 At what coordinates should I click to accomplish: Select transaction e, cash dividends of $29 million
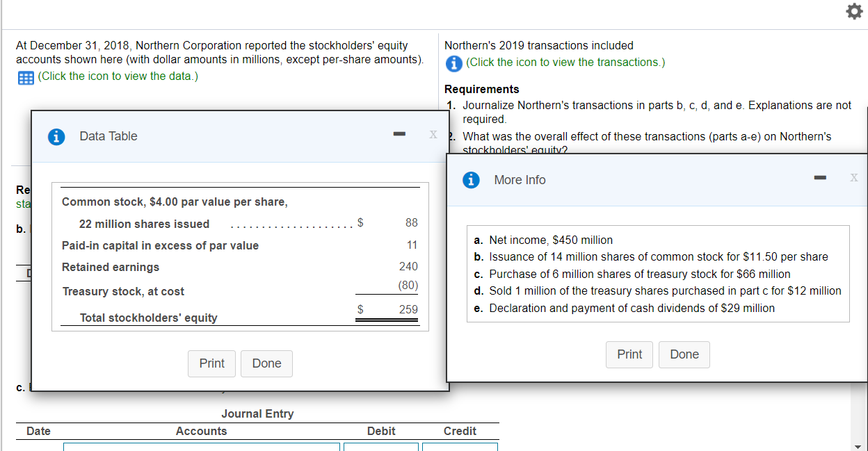pos(624,309)
